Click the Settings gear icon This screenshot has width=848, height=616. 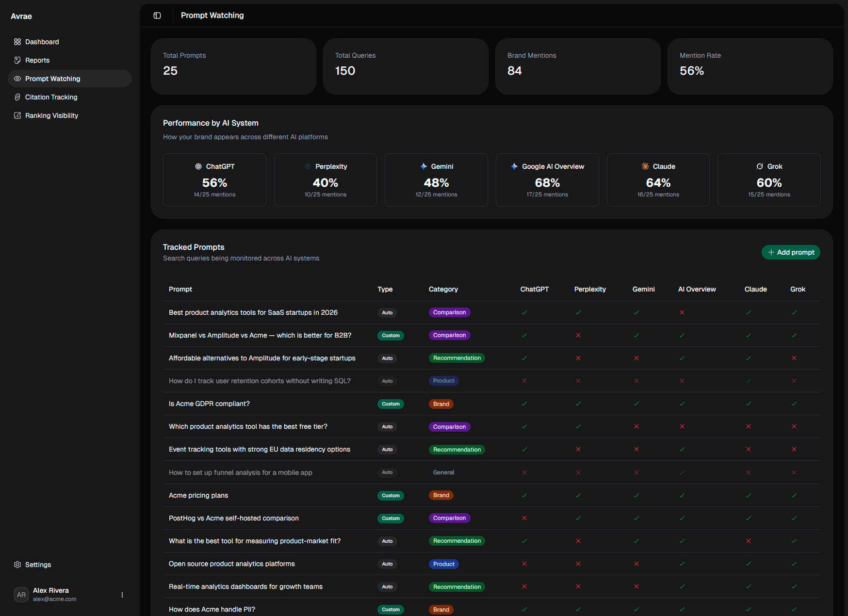17,565
